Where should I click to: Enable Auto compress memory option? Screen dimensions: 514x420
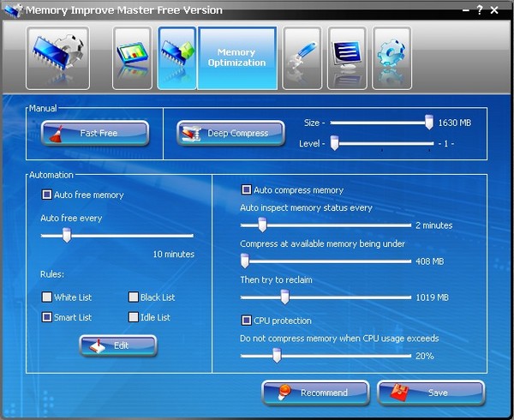(x=247, y=190)
